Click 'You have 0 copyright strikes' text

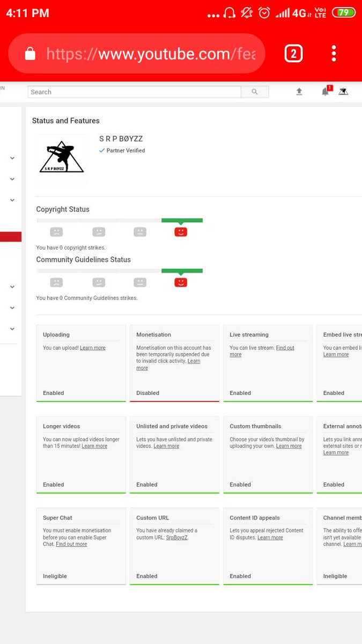coord(71,247)
